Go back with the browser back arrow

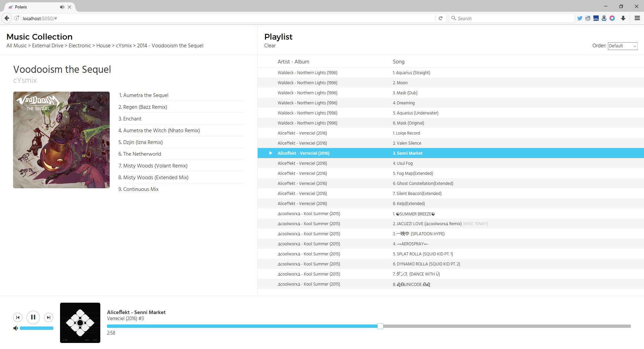[x=7, y=18]
